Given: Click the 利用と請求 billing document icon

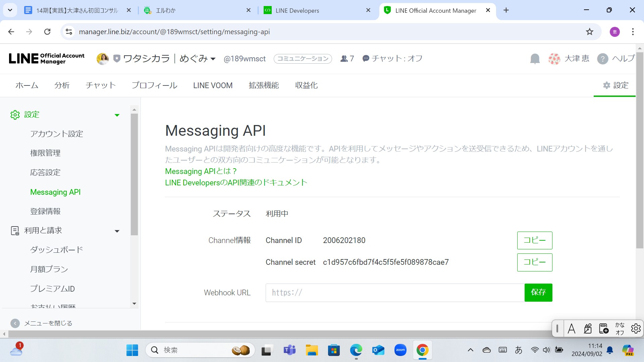Looking at the screenshot, I should [15, 231].
